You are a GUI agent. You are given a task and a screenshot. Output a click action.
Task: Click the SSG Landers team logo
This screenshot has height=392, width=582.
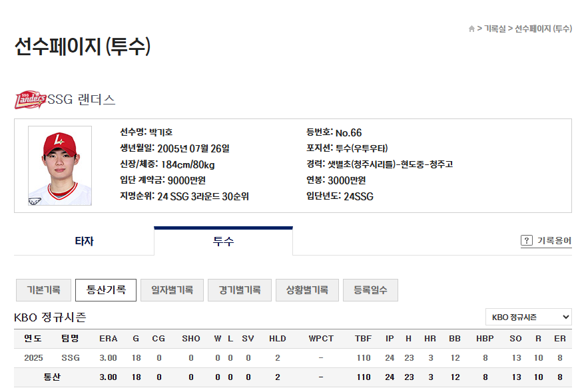coord(32,99)
